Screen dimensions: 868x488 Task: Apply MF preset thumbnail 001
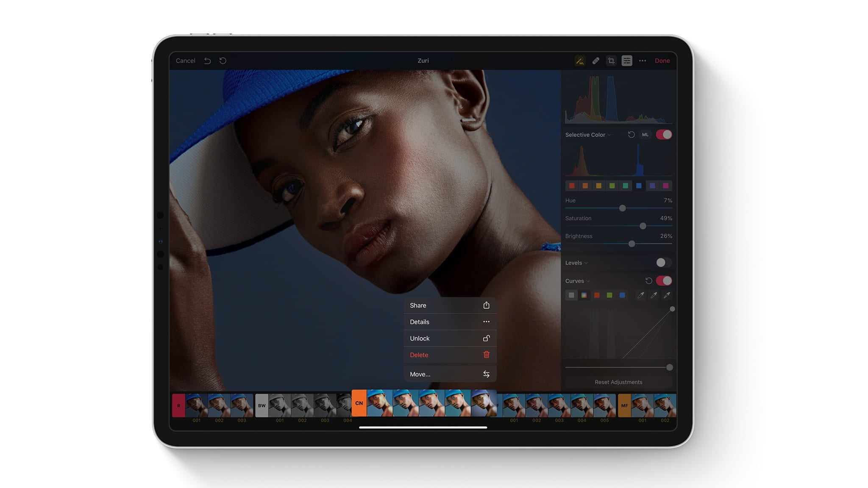tap(643, 405)
